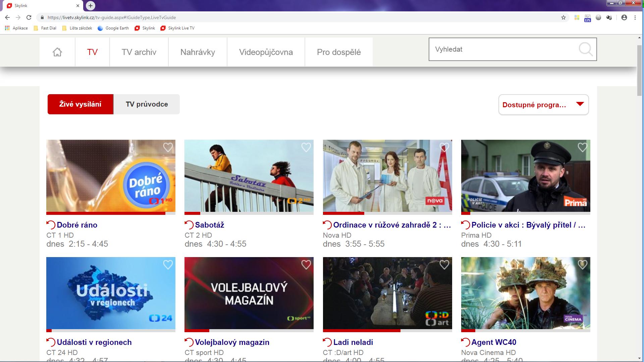
Task: Open Pro dospělé section
Action: (x=339, y=52)
